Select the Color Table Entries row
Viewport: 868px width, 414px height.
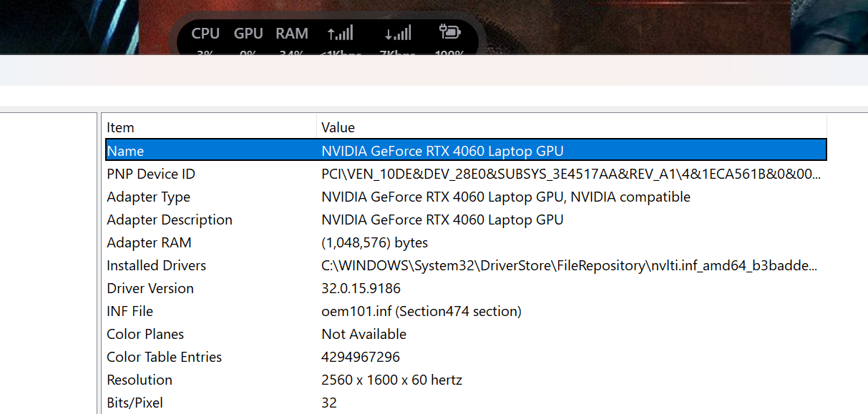[x=466, y=357]
